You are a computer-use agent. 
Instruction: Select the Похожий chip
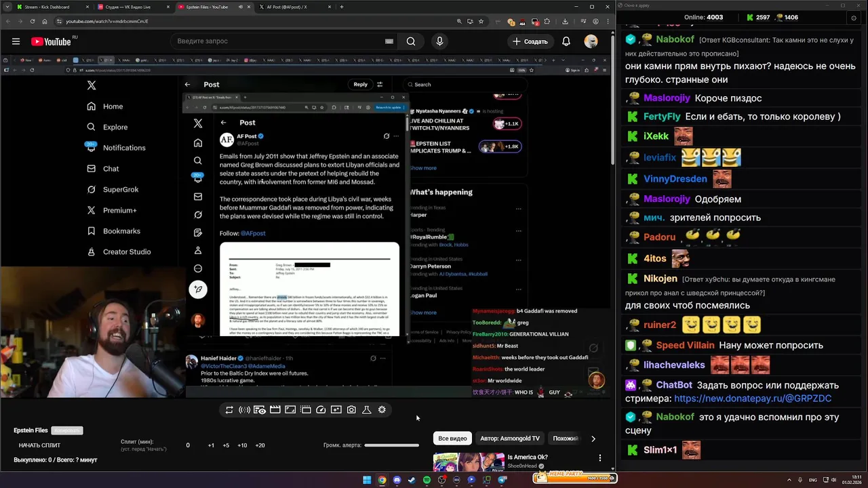pos(565,439)
